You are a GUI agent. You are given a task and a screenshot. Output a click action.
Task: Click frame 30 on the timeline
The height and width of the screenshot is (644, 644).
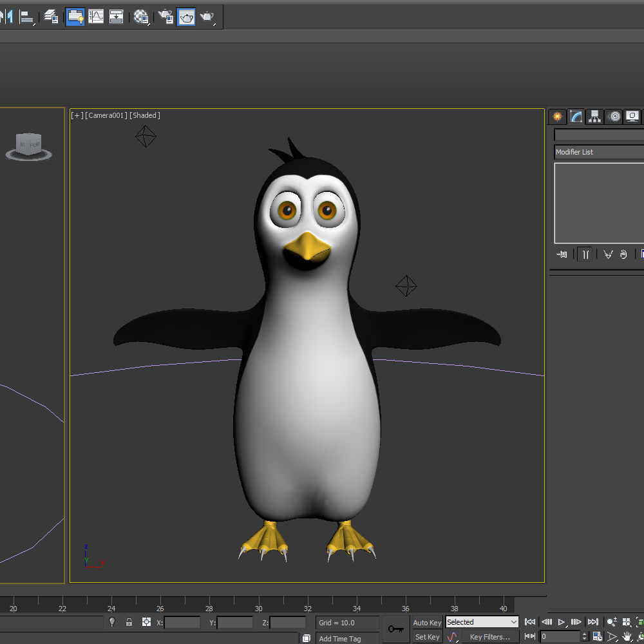point(258,609)
